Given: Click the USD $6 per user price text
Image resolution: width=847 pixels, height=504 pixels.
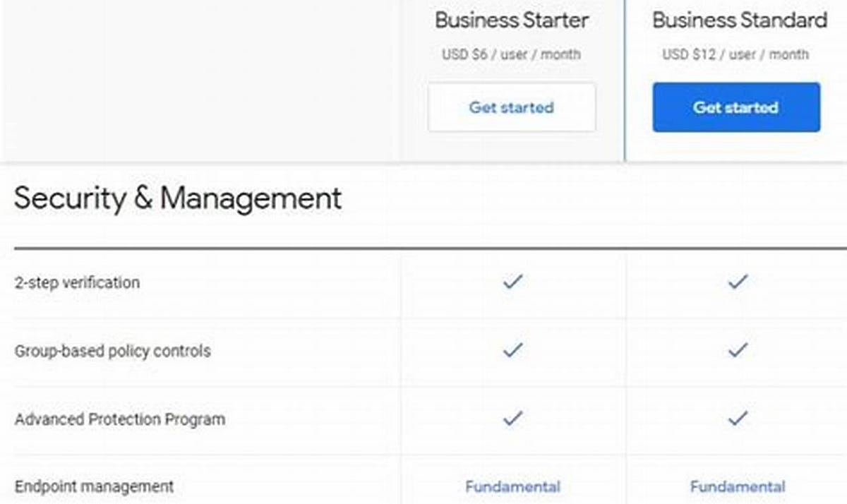Looking at the screenshot, I should point(511,54).
